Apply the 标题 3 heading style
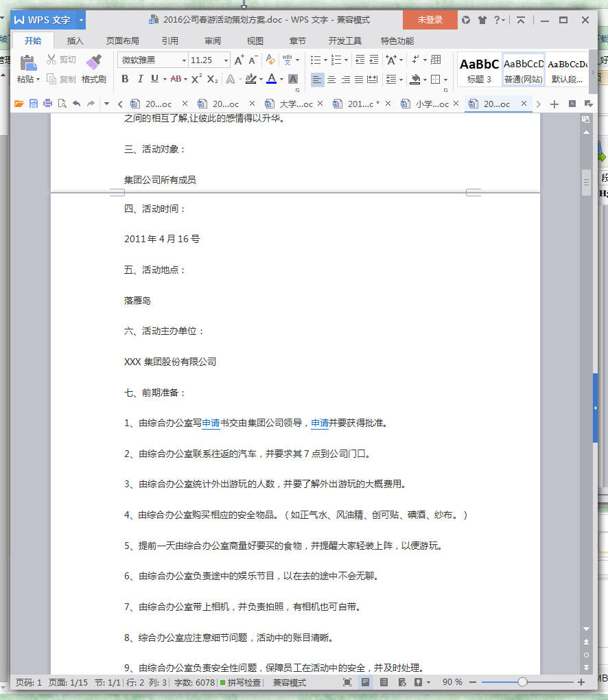This screenshot has height=700, width=608. 479,69
